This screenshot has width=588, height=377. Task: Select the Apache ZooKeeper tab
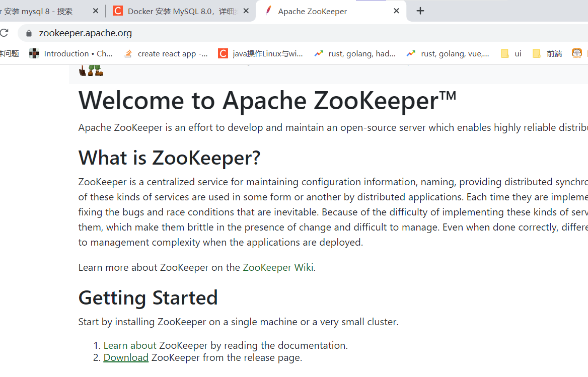pos(331,11)
